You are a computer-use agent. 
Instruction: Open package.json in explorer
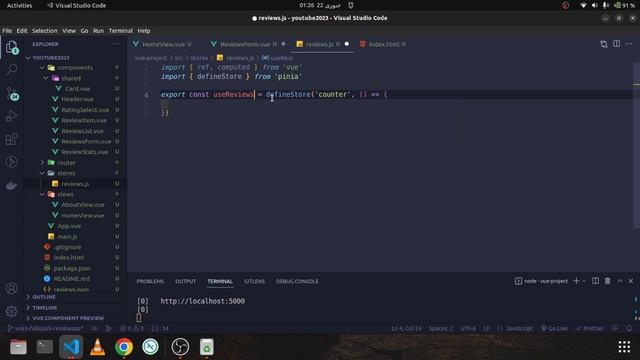(x=72, y=268)
